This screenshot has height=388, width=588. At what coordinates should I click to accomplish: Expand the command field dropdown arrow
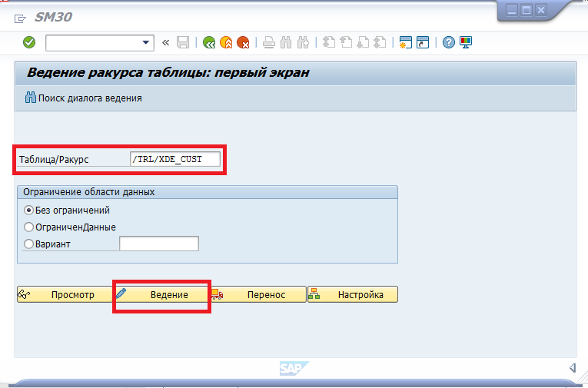click(146, 42)
